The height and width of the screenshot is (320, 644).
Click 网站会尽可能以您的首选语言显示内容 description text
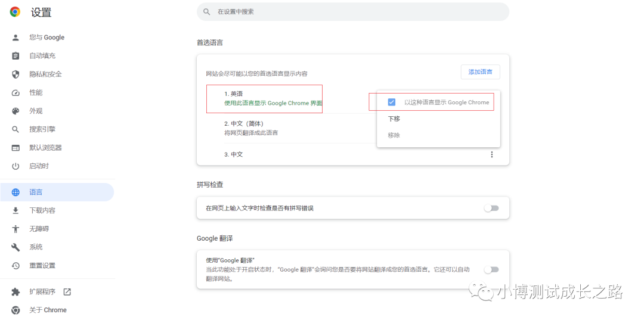[256, 74]
